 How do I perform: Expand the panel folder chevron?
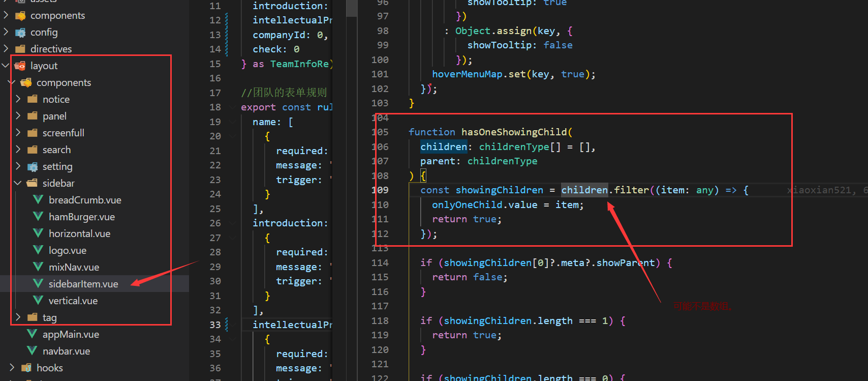point(18,116)
